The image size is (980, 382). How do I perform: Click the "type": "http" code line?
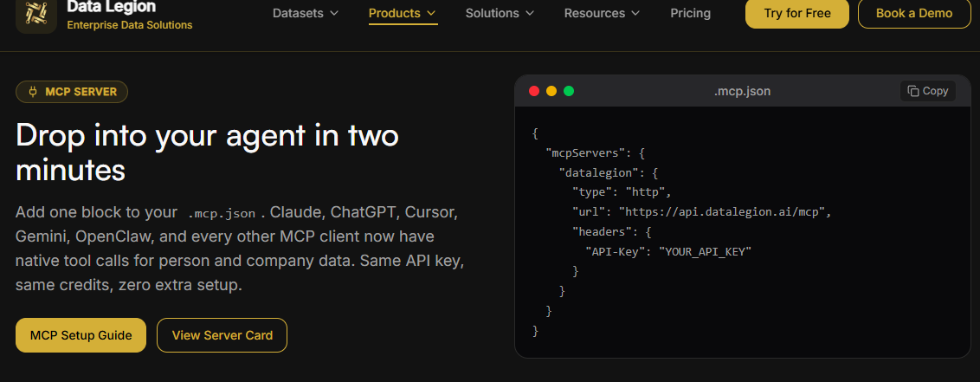click(622, 192)
